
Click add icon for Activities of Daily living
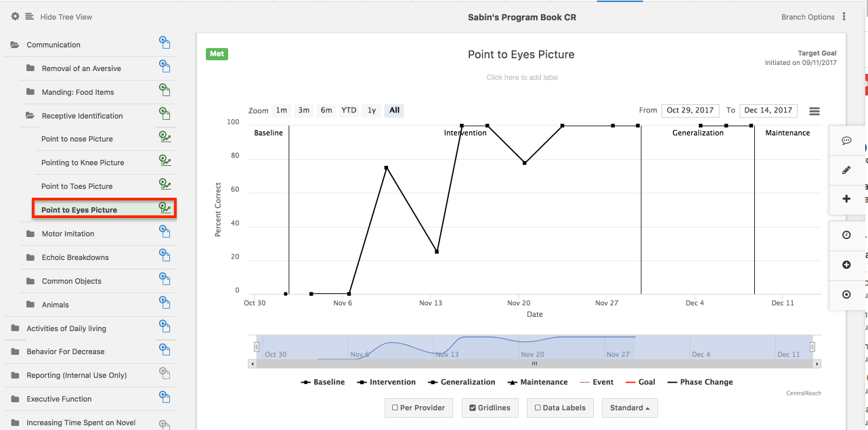pos(164,326)
